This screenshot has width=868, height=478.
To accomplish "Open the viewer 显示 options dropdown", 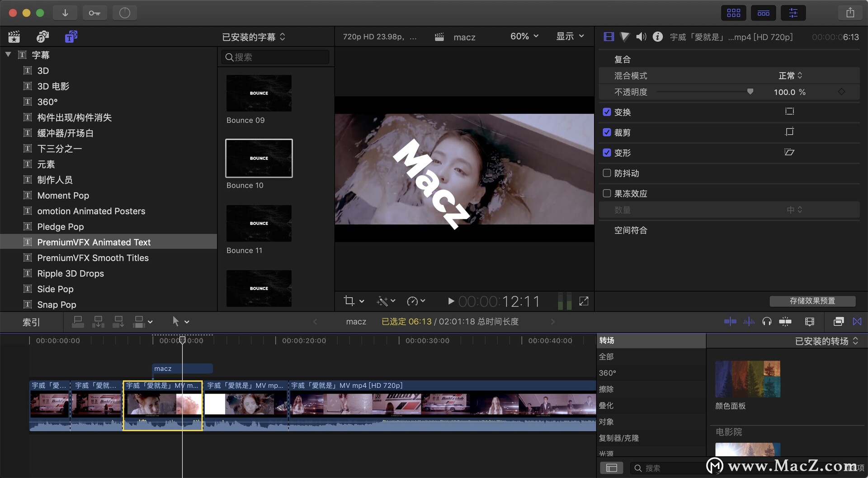I will tap(570, 36).
